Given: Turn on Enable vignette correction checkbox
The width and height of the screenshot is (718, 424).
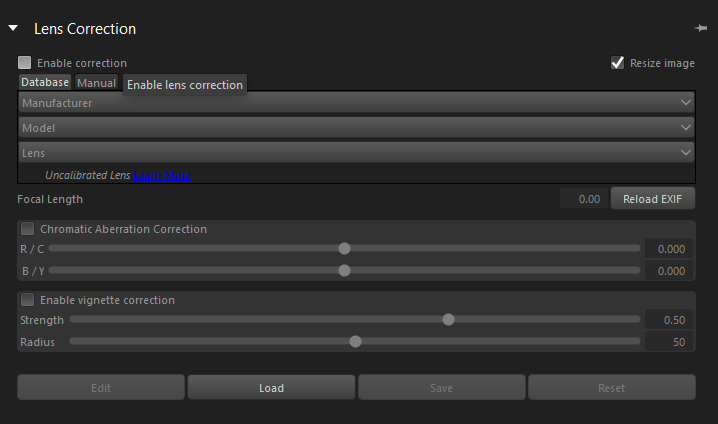Looking at the screenshot, I should click(x=27, y=299).
